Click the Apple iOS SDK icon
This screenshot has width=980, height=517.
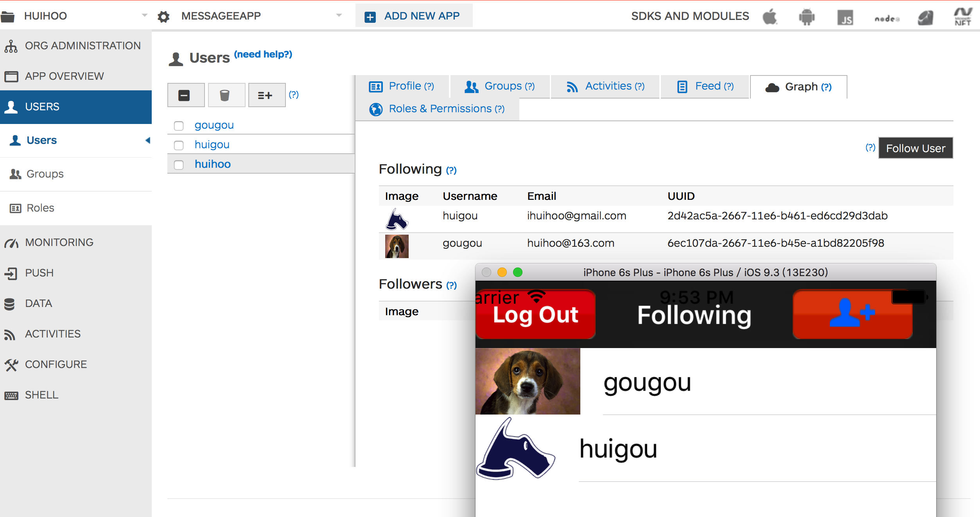[770, 17]
